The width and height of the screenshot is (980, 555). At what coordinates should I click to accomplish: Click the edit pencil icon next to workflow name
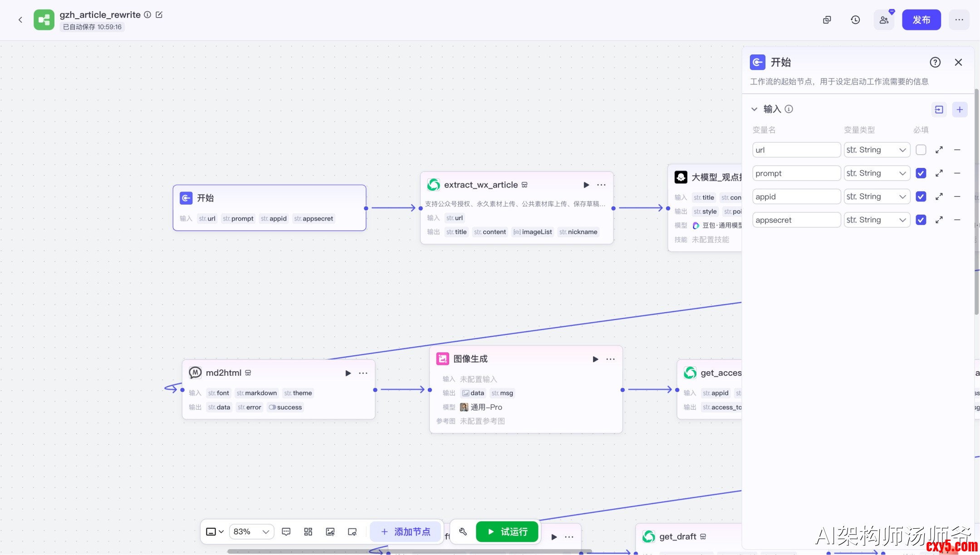159,15
